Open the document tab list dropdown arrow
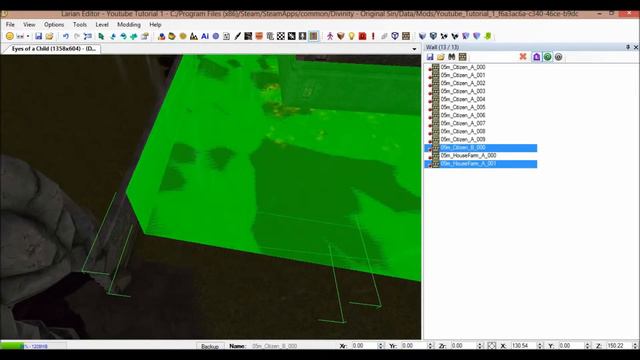 click(x=414, y=49)
